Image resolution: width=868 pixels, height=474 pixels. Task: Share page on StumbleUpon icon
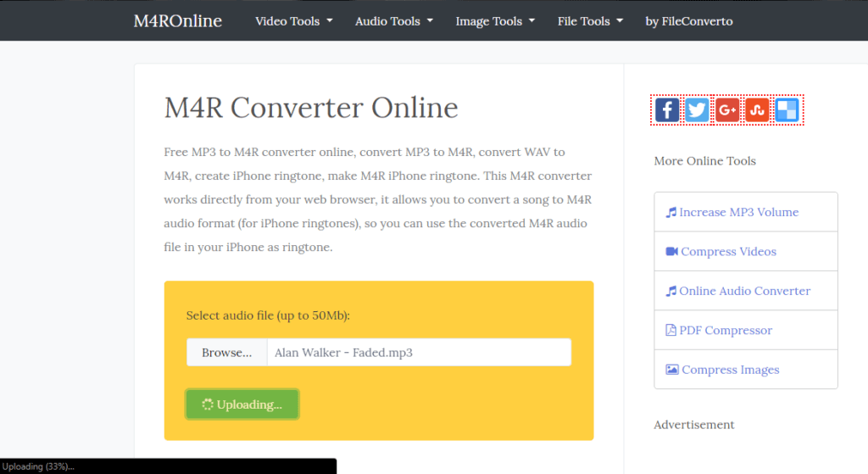coord(757,109)
